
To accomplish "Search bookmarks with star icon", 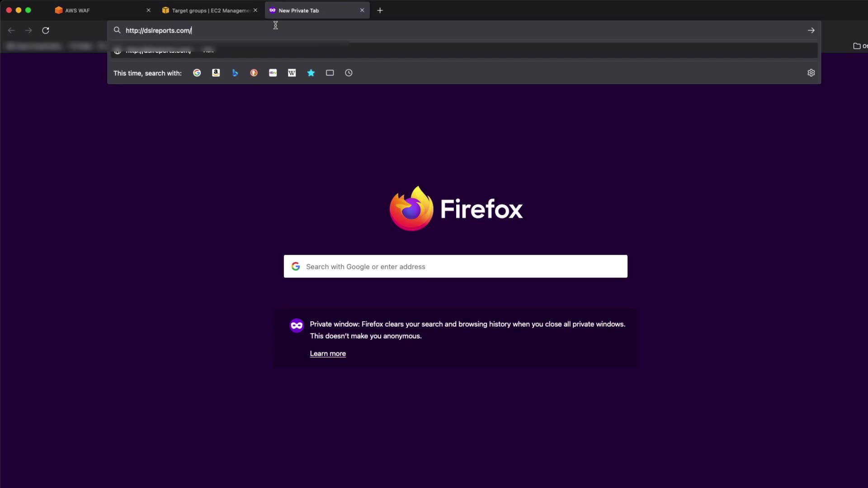I will [311, 73].
